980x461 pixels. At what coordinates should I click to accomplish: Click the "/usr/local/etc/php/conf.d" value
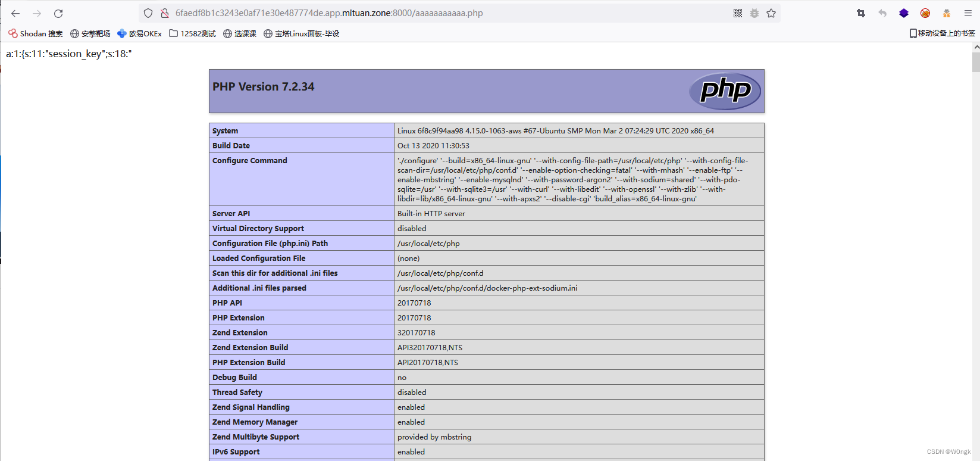(x=440, y=273)
